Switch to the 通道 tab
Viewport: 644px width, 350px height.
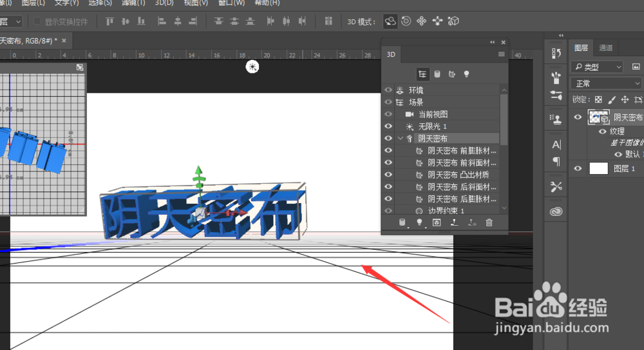pyautogui.click(x=606, y=48)
